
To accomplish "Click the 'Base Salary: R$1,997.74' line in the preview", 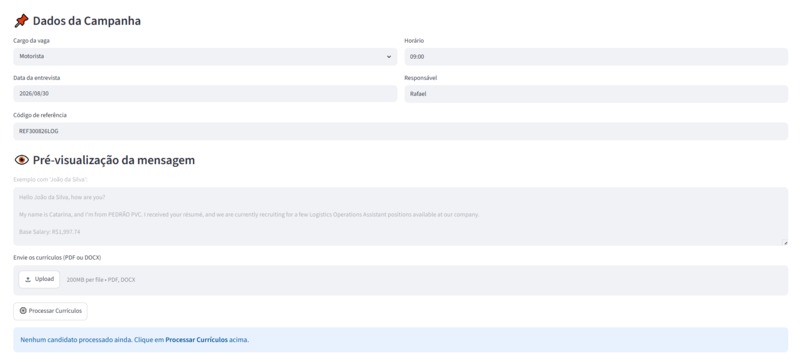I will [49, 232].
